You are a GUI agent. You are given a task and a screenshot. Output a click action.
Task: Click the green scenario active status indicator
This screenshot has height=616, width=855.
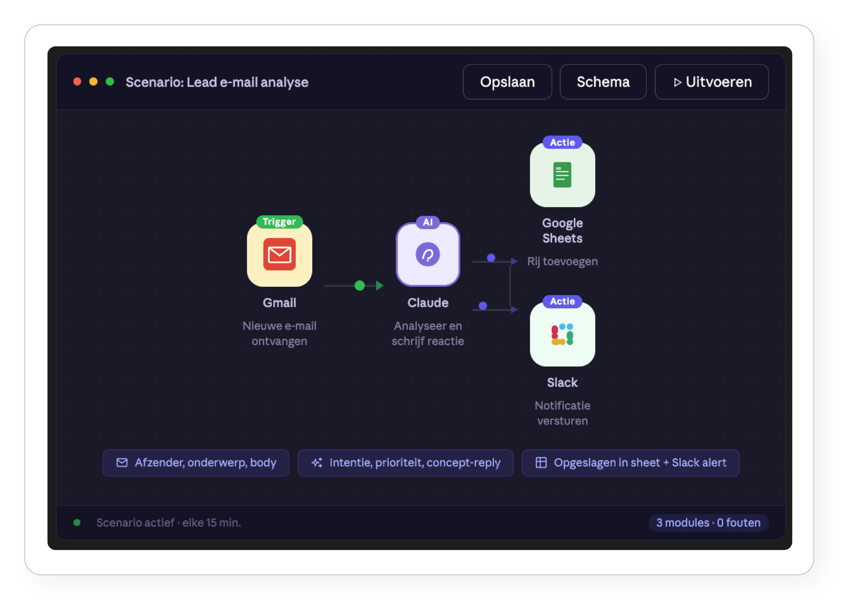pos(77,523)
